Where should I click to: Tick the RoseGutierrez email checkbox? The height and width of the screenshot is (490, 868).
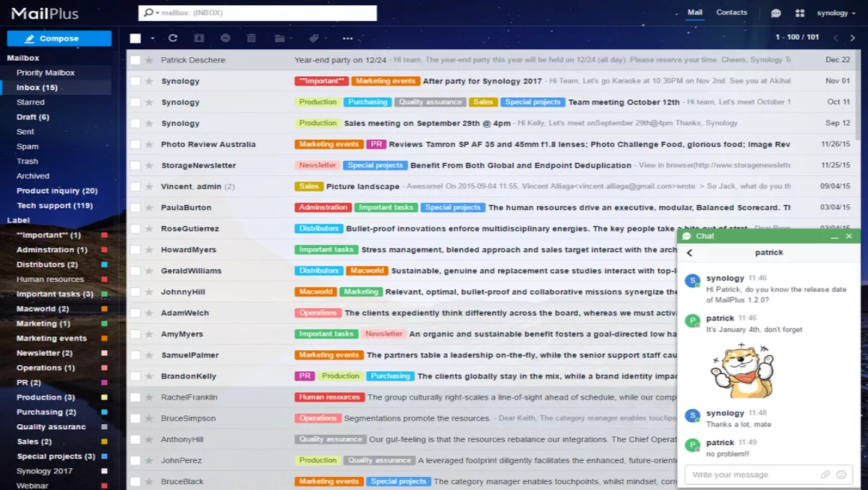(135, 229)
